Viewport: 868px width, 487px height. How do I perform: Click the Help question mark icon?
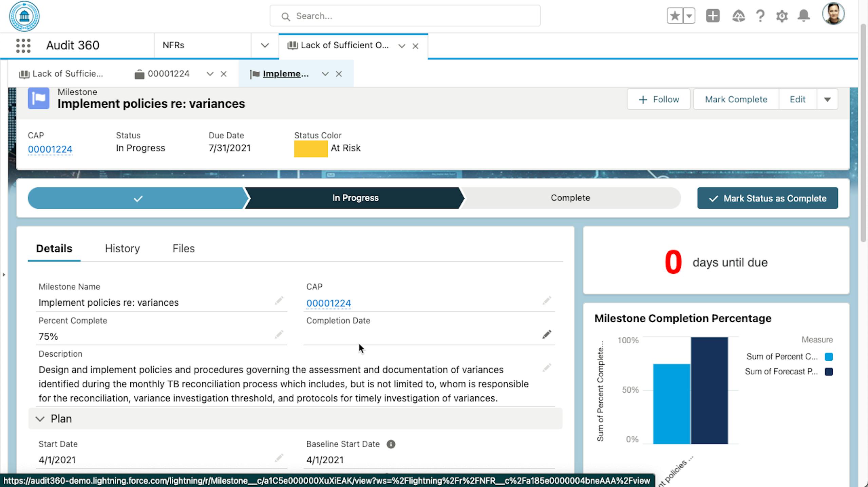click(760, 16)
